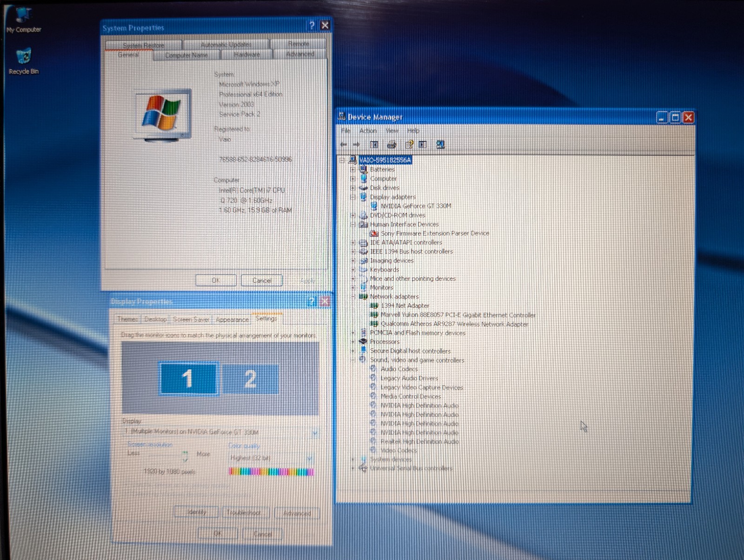Select monitor 2 in display arrangement
Image resolution: width=744 pixels, height=560 pixels.
(x=250, y=379)
